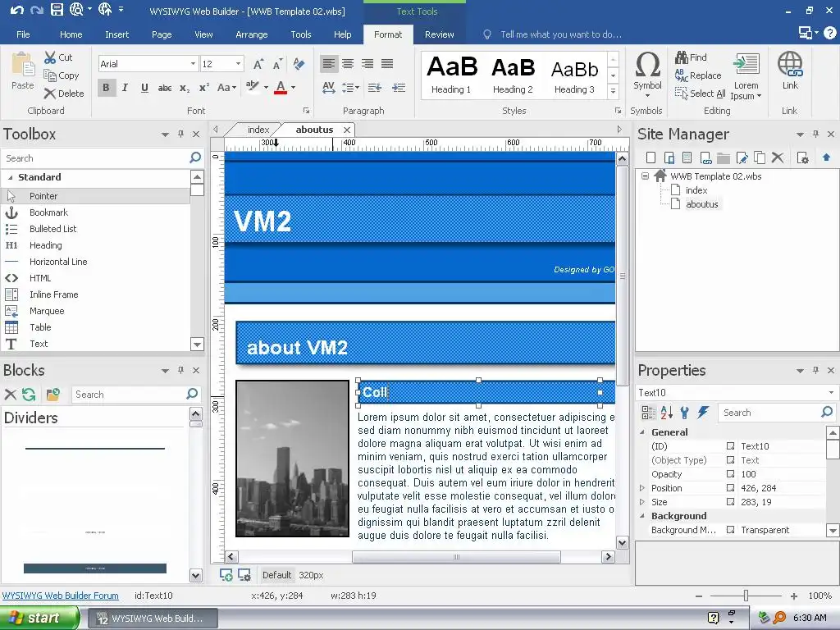Image resolution: width=840 pixels, height=630 pixels.
Task: Center align text
Action: (348, 64)
